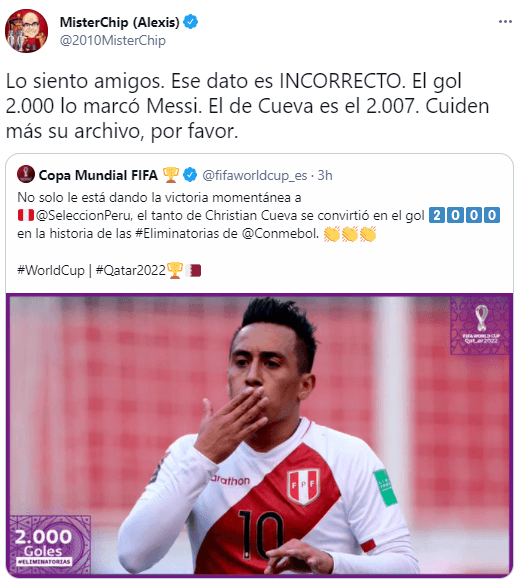
Task: Click the verified badge on the quoted tweet
Action: (x=190, y=175)
